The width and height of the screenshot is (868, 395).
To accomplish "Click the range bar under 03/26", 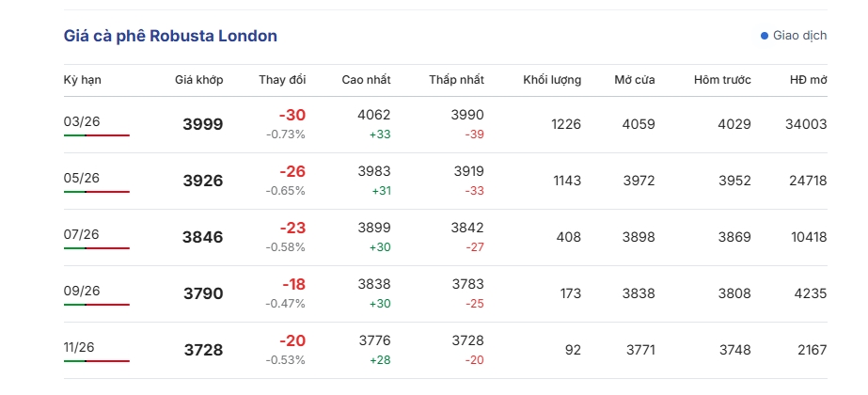I will (97, 135).
